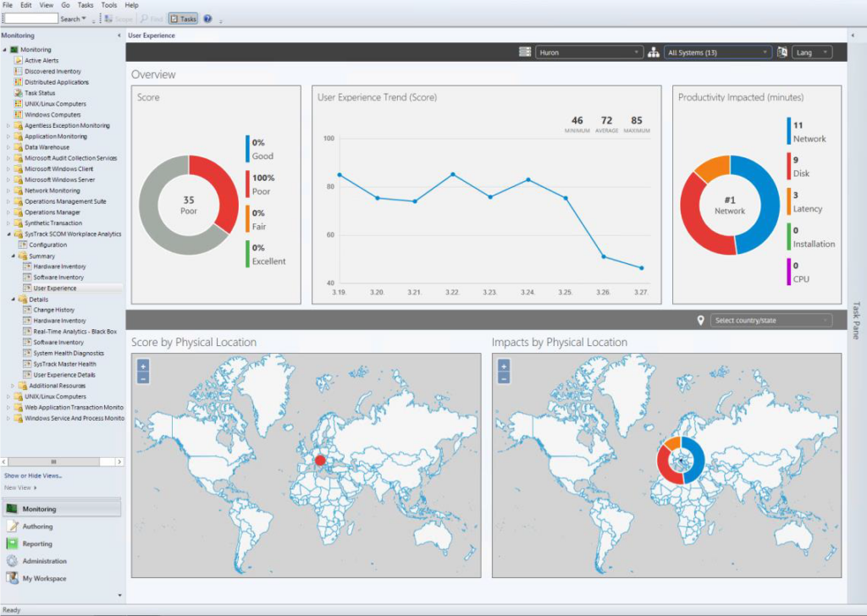Click the Show or Hide Views link
Image resolution: width=867 pixels, height=616 pixels.
pyautogui.click(x=33, y=476)
